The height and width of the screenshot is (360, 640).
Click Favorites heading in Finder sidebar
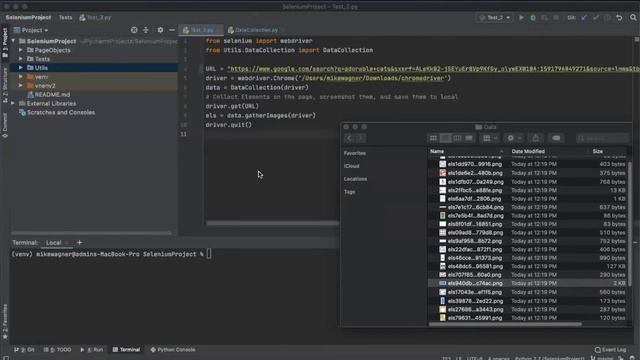click(x=355, y=153)
